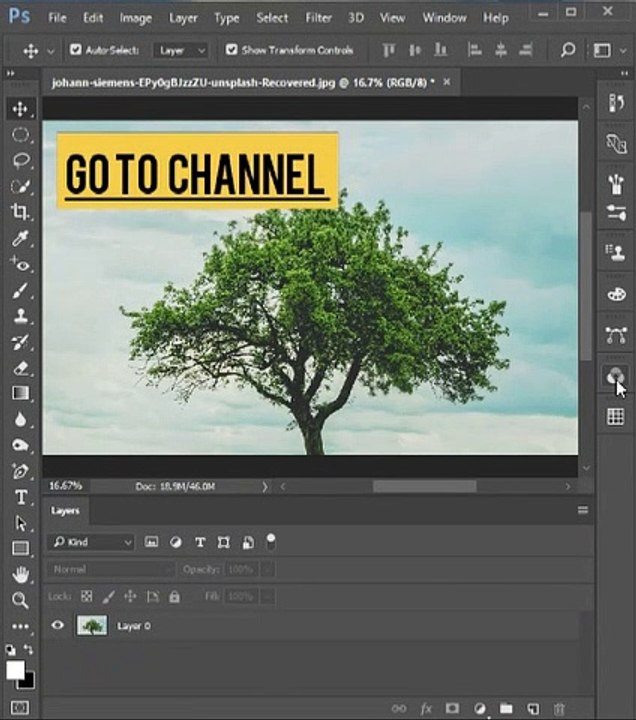The image size is (636, 720).
Task: Open the Layers panel options menu
Action: [x=583, y=510]
